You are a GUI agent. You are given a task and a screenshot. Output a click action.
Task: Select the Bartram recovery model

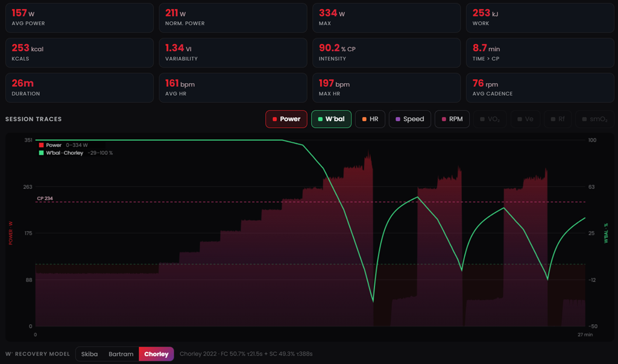[121, 354]
